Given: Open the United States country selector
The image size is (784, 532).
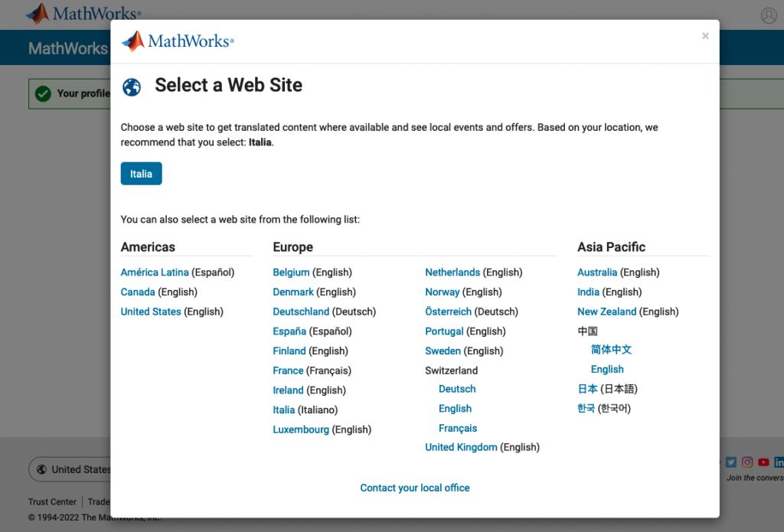Looking at the screenshot, I should pyautogui.click(x=70, y=469).
